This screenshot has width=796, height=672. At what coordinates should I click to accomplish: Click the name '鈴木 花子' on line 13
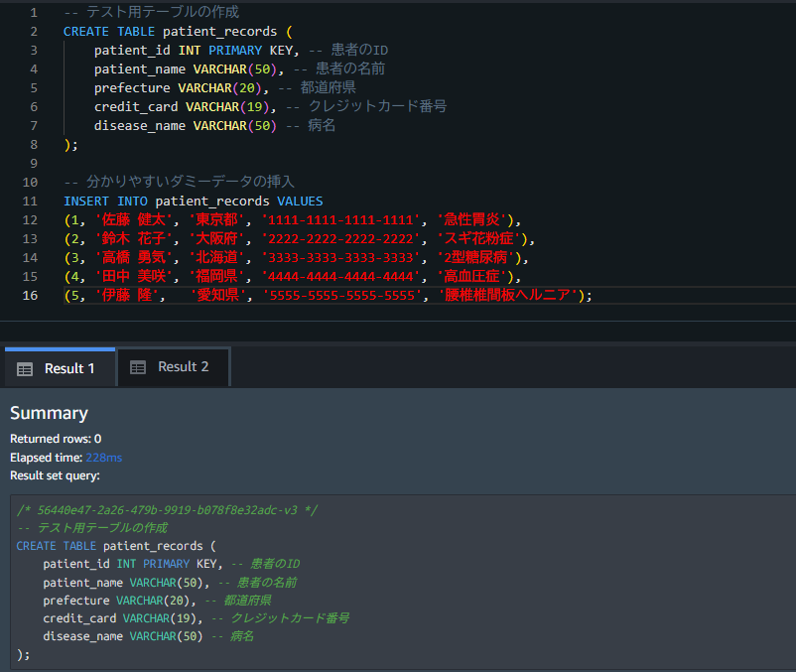point(134,238)
